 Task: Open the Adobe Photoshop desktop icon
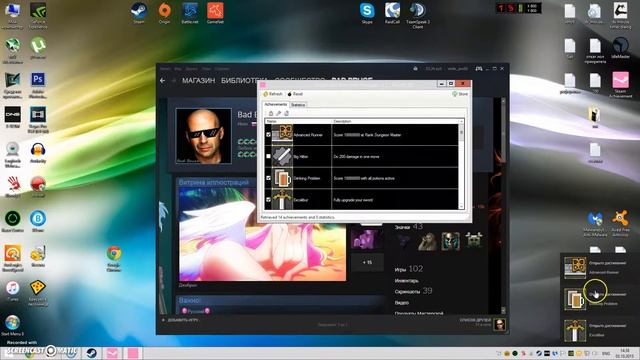click(38, 85)
